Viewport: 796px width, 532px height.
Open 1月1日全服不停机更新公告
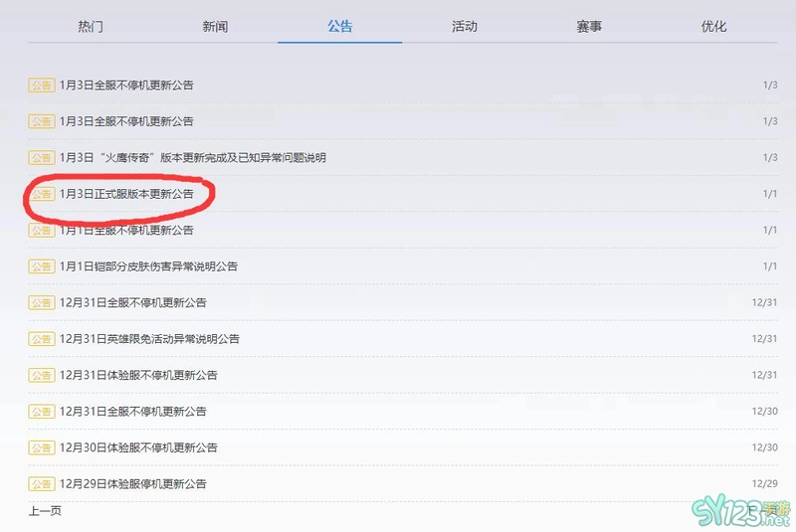tap(126, 231)
